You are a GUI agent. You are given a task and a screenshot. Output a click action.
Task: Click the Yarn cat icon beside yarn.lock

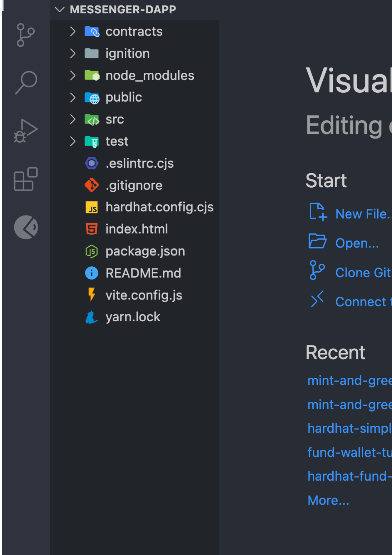91,317
